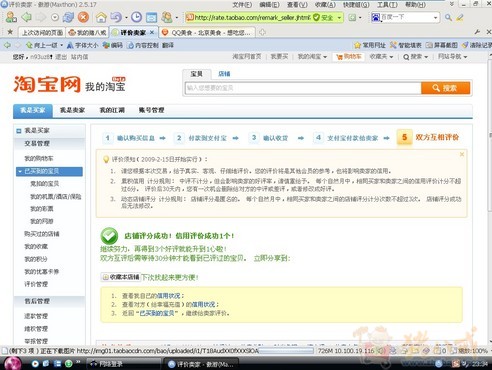Click the highlighter pen icon in toolbar

[x=460, y=17]
